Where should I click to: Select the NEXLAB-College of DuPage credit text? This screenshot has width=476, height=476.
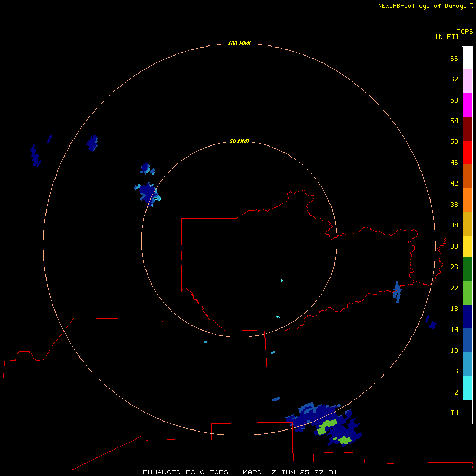(x=422, y=6)
